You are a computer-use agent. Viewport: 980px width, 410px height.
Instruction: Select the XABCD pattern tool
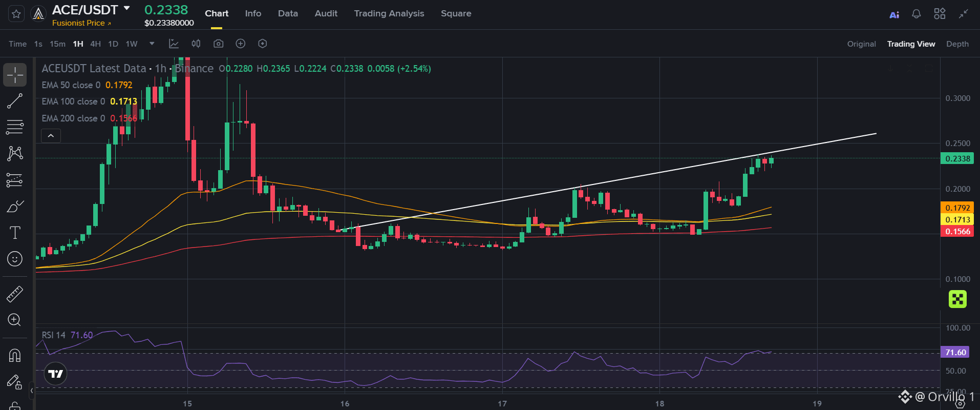click(15, 153)
